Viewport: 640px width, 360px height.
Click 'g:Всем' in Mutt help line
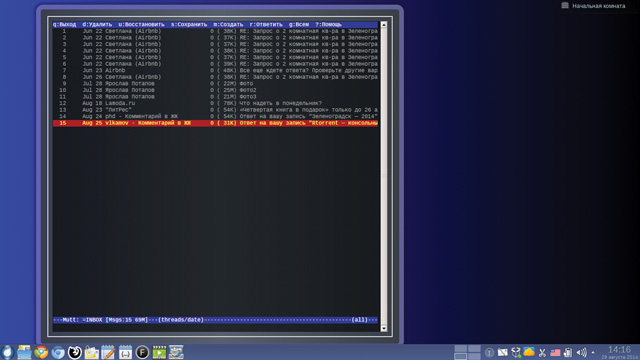[299, 24]
